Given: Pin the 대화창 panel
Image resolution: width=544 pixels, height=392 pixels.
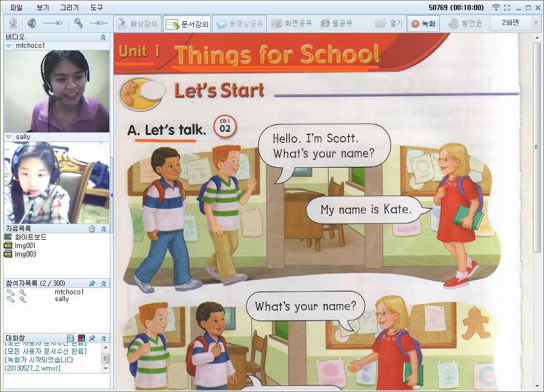Looking at the screenshot, I should coord(92,338).
